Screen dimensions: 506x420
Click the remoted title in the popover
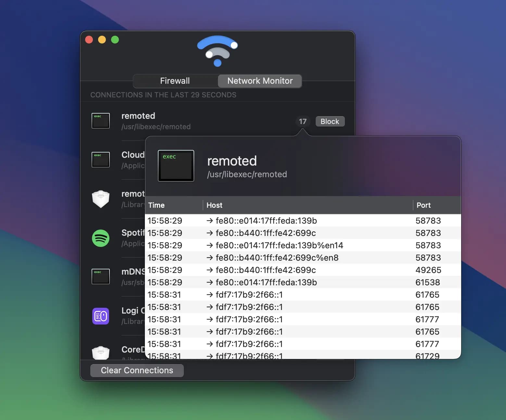[x=232, y=161]
